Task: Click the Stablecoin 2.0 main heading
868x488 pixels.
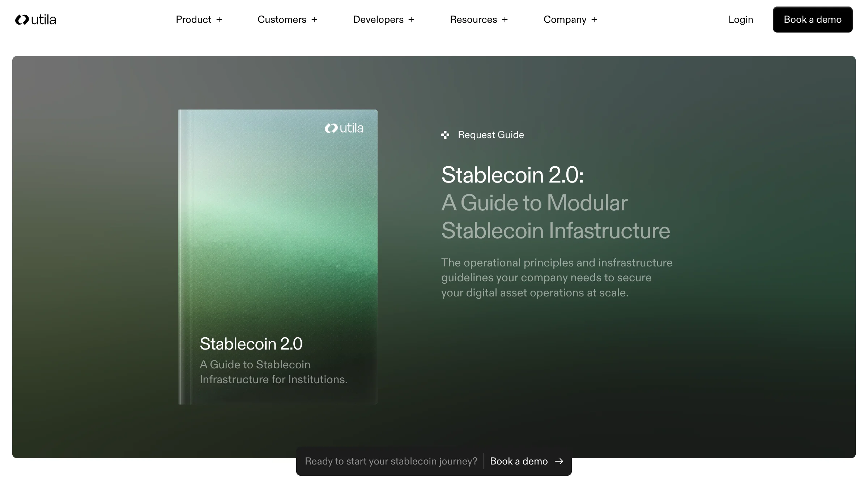Action: tap(512, 175)
